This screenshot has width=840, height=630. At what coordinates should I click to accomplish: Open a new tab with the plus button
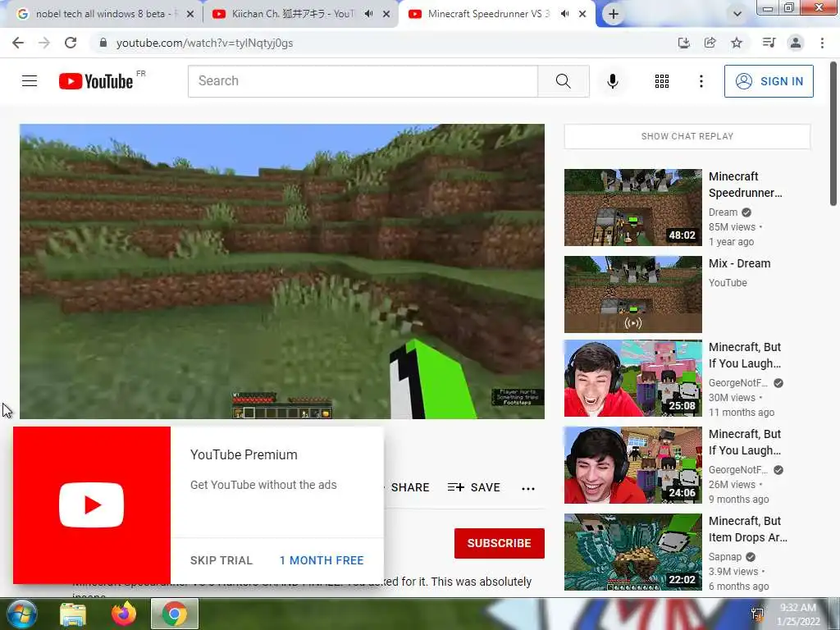614,15
